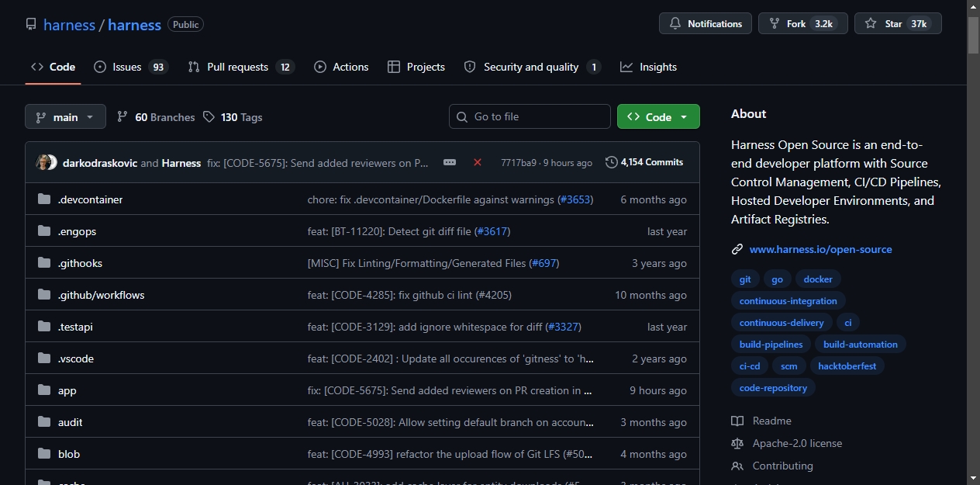This screenshot has width=980, height=485.
Task: Open the Pull requests tab
Action: (241, 67)
